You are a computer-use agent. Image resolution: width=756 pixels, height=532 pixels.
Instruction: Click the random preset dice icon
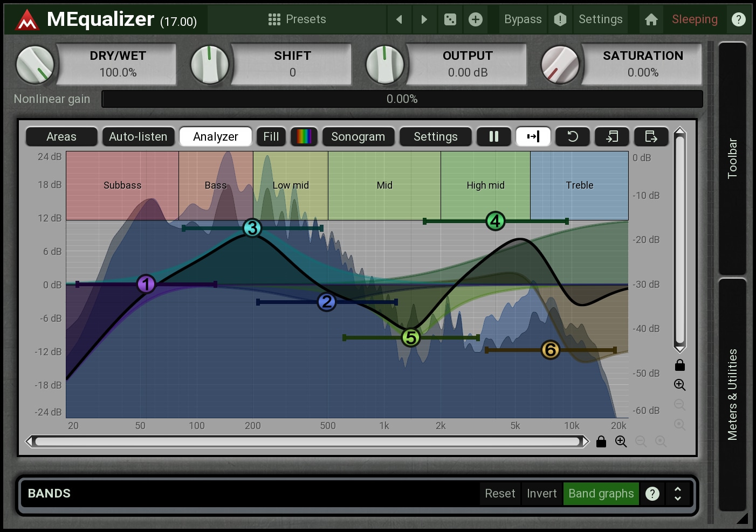[450, 19]
